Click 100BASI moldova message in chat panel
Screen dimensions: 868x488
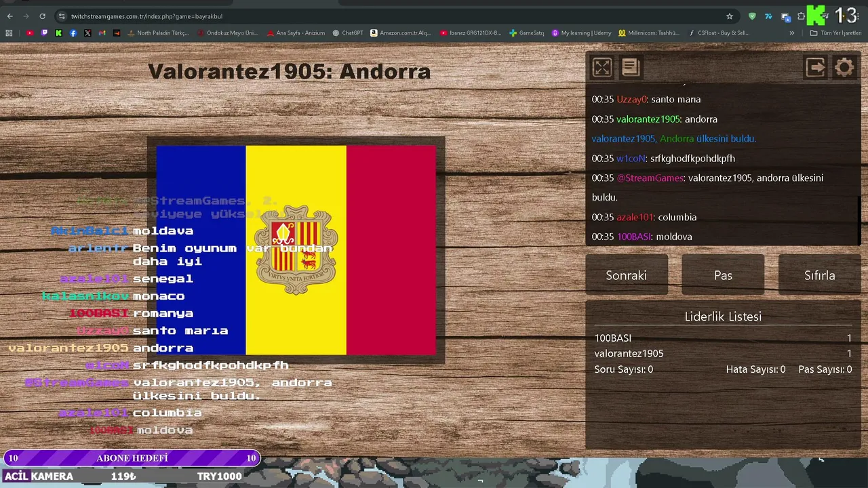coord(642,237)
